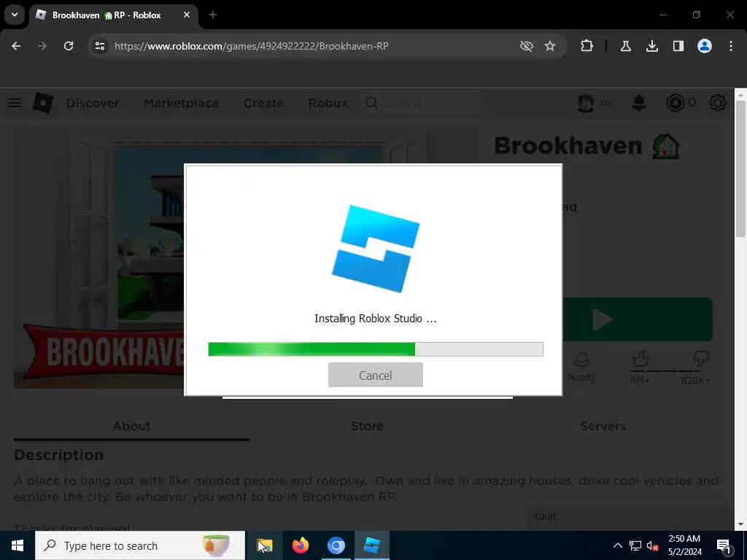The width and height of the screenshot is (747, 560).
Task: Open the network status tray icon
Action: coord(635,545)
